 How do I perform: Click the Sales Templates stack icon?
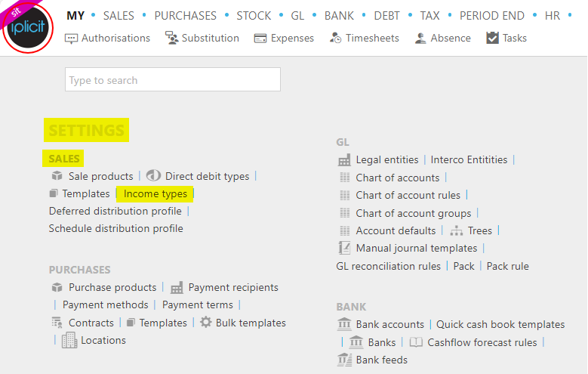[x=54, y=193]
